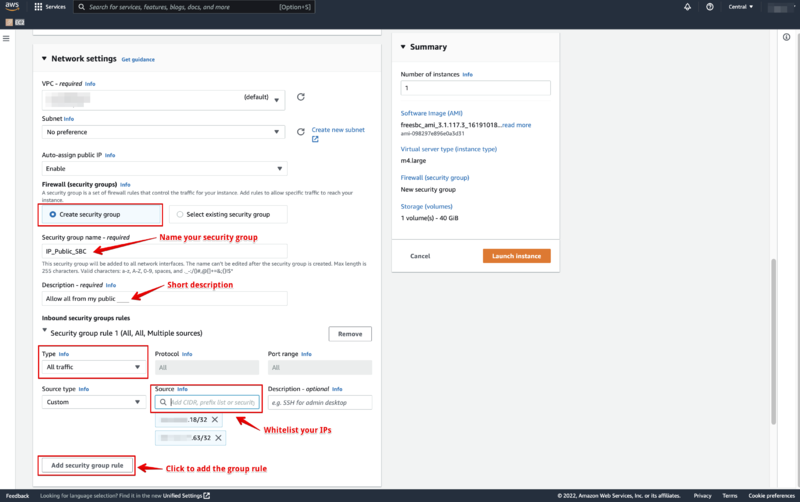Screen dimensions: 800x502
Task: Collapse the Network settings section
Action: coord(44,59)
